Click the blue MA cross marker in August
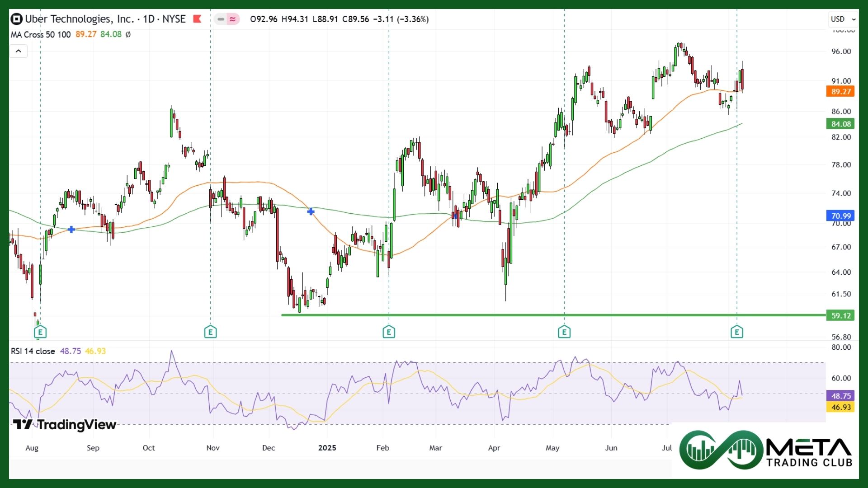This screenshot has height=488, width=868. [71, 230]
